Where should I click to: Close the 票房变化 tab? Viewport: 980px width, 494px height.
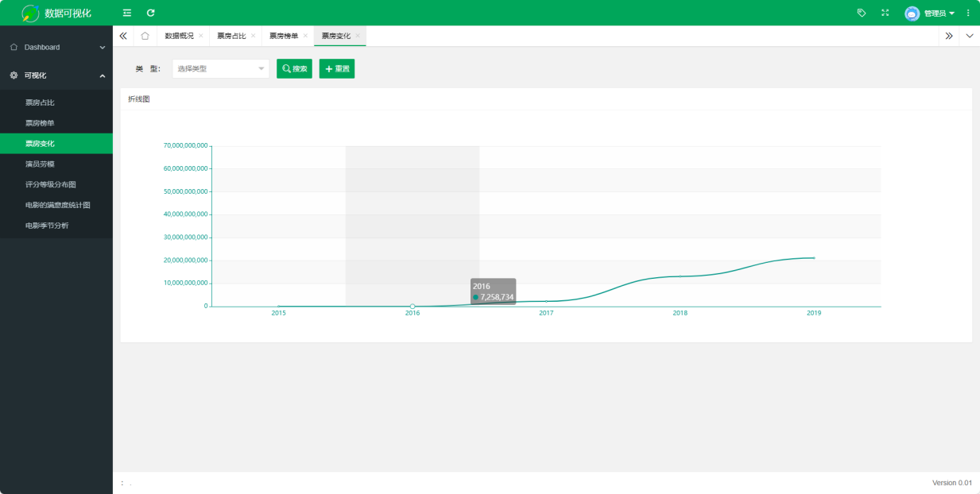tap(358, 36)
